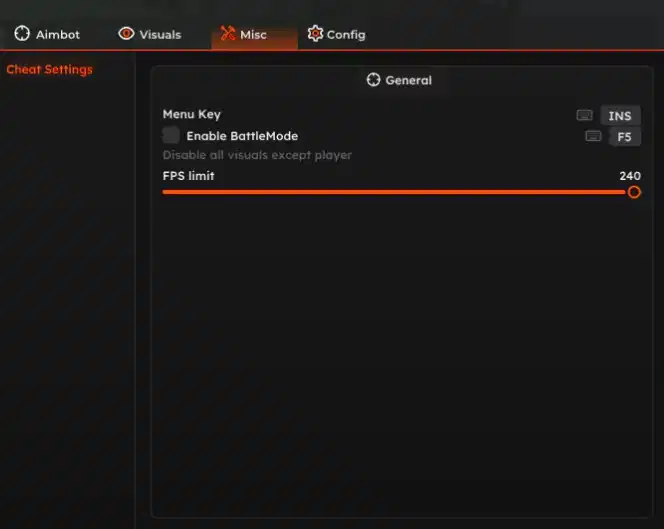Change the BattleMode F5 hotkey
The image size is (664, 529).
624,137
